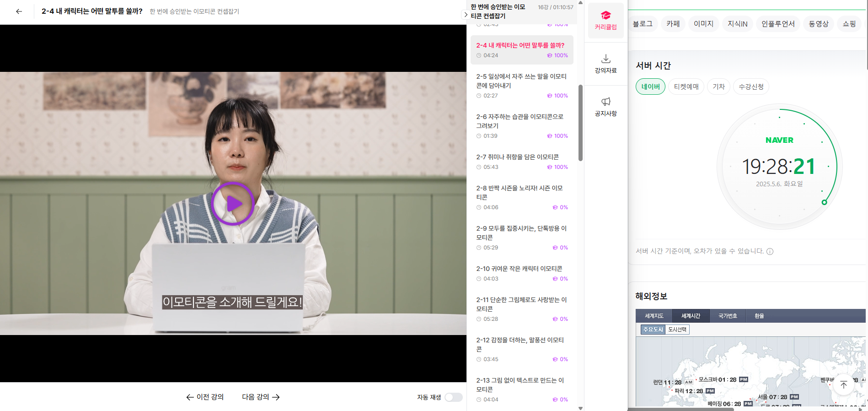Switch to 세계시간 tab

coord(691,316)
